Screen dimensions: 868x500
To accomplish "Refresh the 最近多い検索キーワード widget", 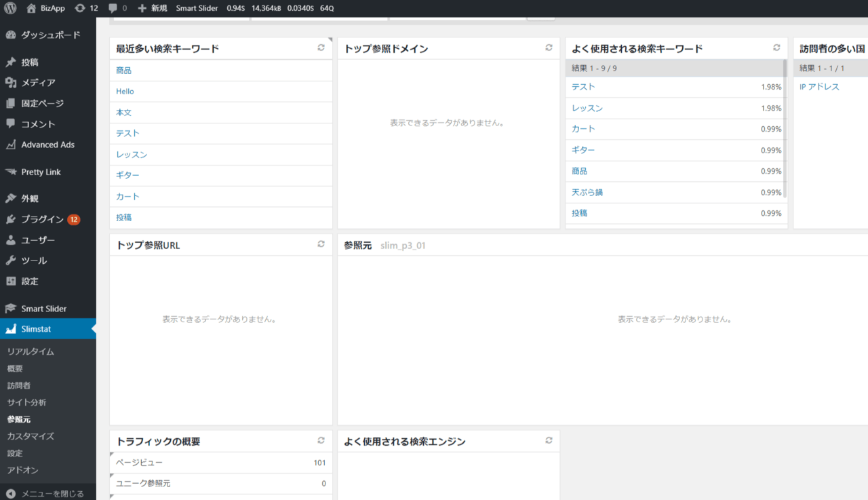I will click(x=321, y=48).
